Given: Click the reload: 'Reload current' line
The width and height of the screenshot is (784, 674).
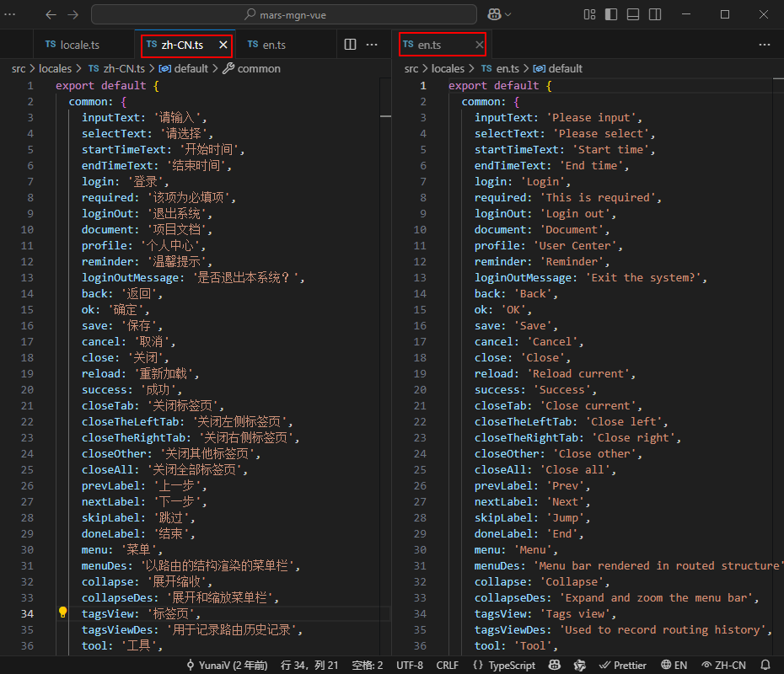Looking at the screenshot, I should (x=555, y=374).
